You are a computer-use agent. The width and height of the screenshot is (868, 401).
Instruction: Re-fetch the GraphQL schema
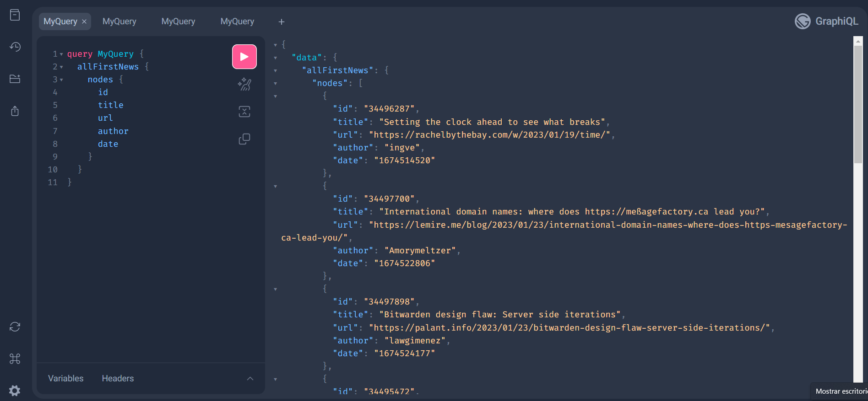coord(15,327)
